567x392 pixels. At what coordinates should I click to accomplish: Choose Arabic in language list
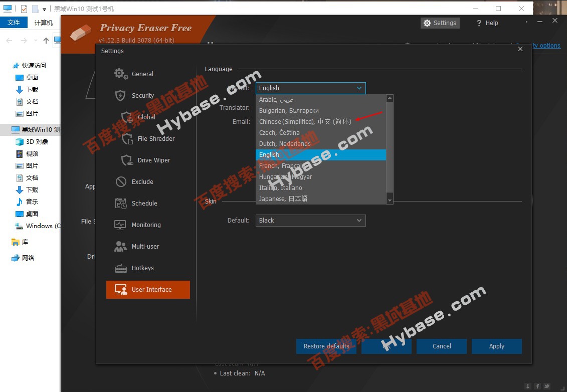coord(321,100)
